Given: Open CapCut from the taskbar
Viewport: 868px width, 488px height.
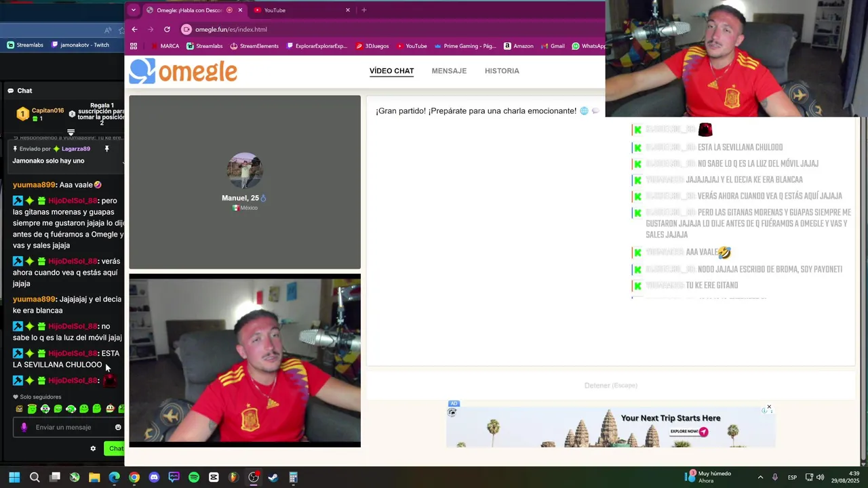Looking at the screenshot, I should (x=214, y=477).
